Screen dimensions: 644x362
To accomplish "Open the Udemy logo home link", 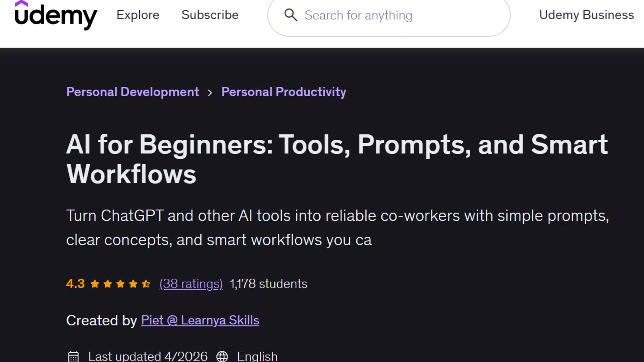I will [x=56, y=15].
